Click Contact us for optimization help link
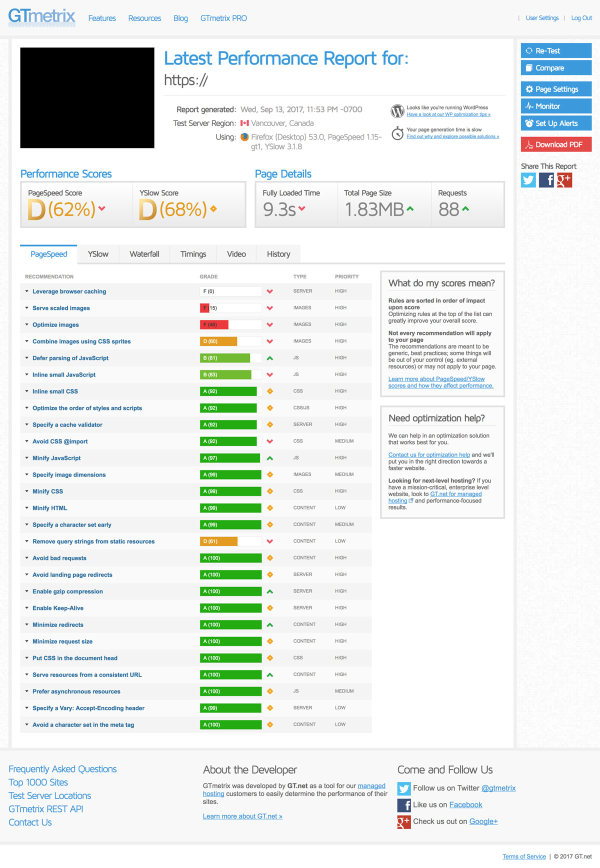Image resolution: width=600 pixels, height=868 pixels. [x=429, y=455]
